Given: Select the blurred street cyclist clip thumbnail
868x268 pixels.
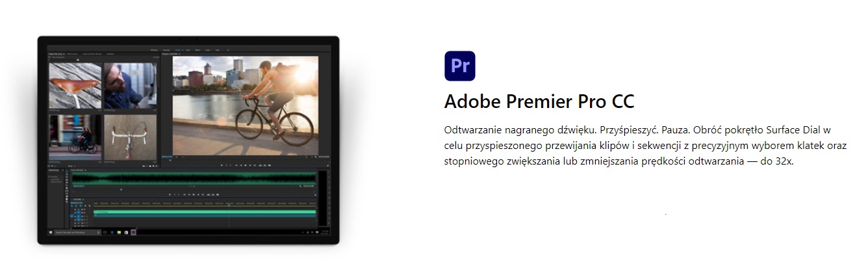Looking at the screenshot, I should (x=75, y=137).
